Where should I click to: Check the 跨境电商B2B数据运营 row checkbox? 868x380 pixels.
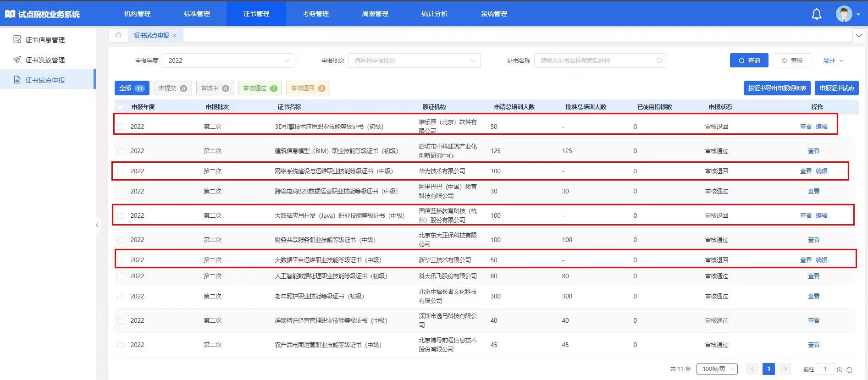click(121, 191)
